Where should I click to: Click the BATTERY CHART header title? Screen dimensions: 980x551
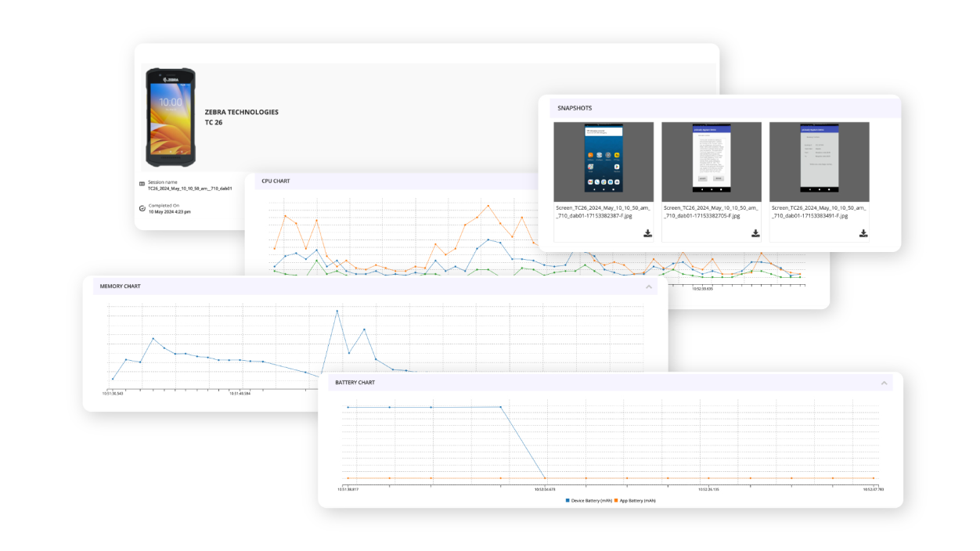click(355, 383)
